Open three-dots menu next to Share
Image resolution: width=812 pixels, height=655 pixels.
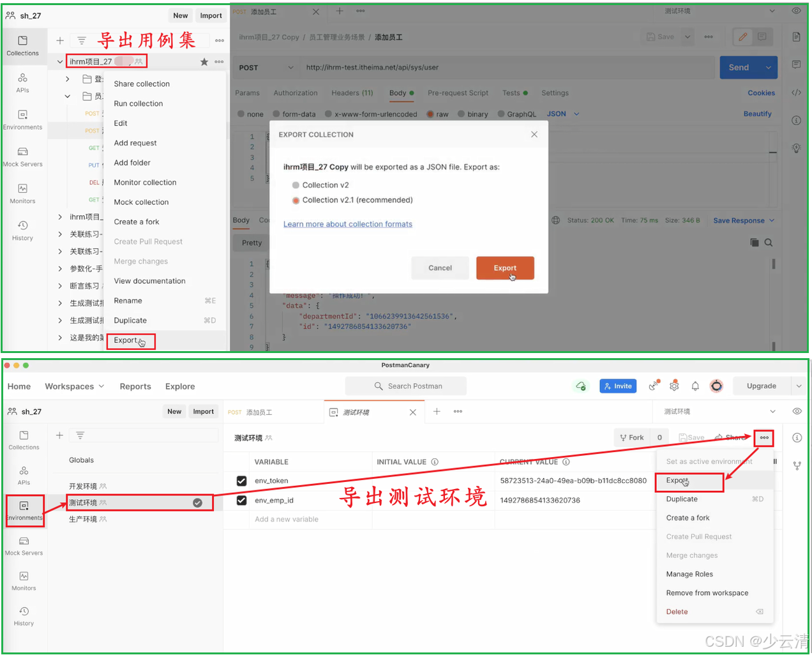tap(764, 437)
